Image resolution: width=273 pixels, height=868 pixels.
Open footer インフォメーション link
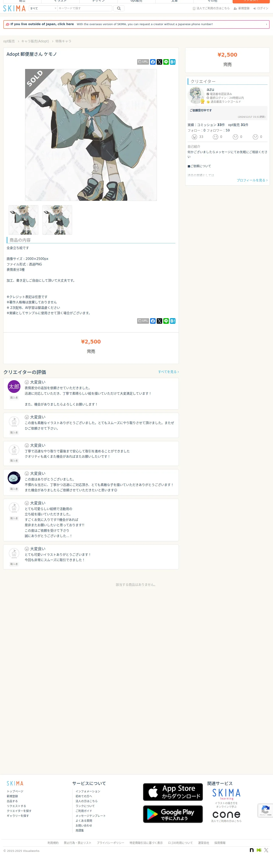(88, 791)
